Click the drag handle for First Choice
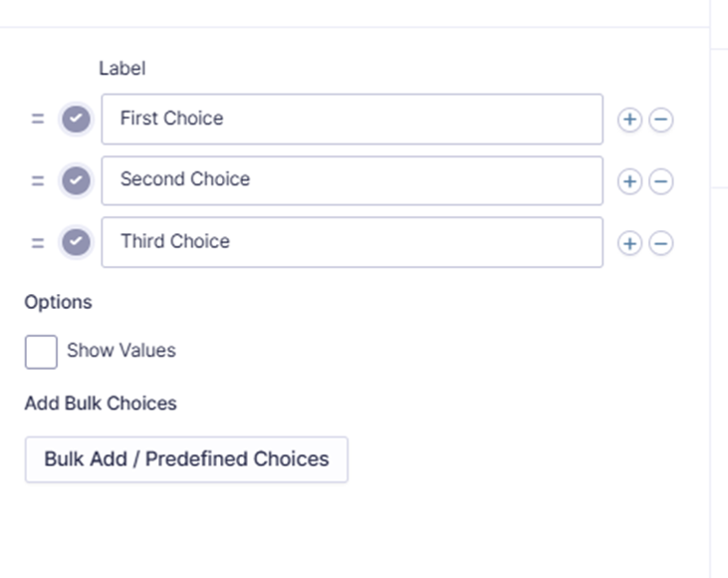The width and height of the screenshot is (728, 578). 38,120
